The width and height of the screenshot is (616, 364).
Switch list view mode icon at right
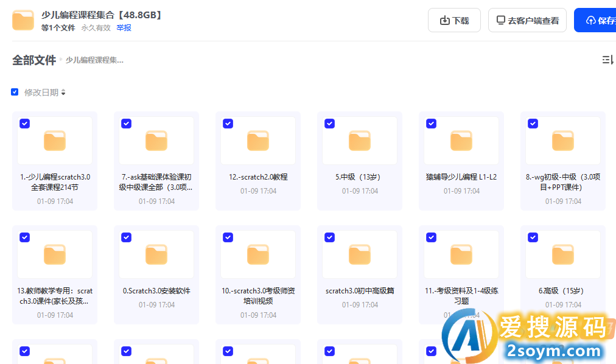[x=607, y=60]
